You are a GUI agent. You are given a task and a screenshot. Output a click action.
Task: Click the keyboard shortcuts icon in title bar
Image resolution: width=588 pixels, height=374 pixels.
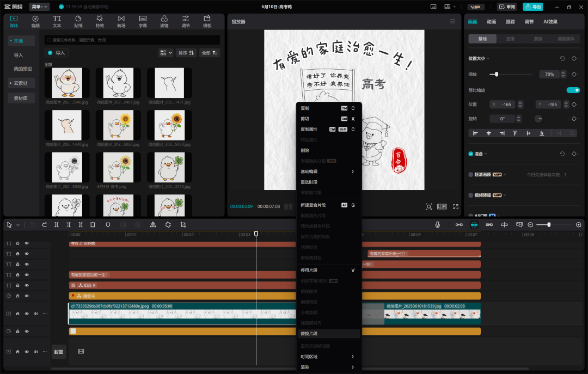(433, 7)
